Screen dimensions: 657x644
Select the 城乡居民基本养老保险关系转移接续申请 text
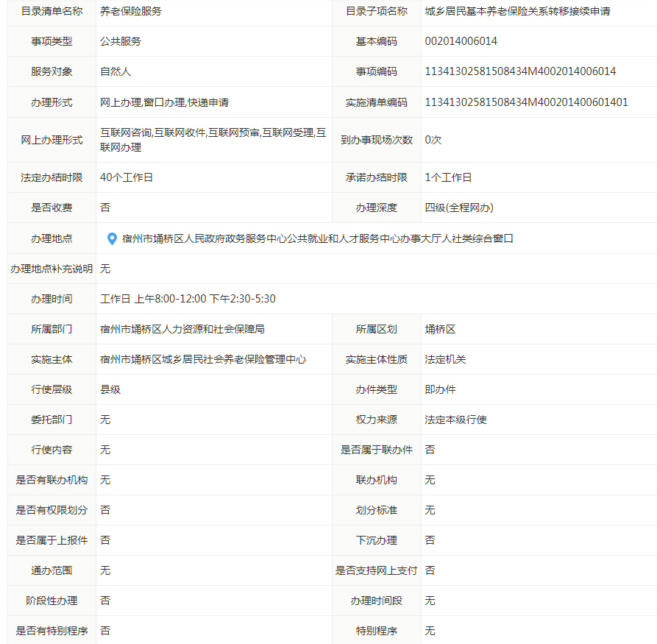pos(517,11)
